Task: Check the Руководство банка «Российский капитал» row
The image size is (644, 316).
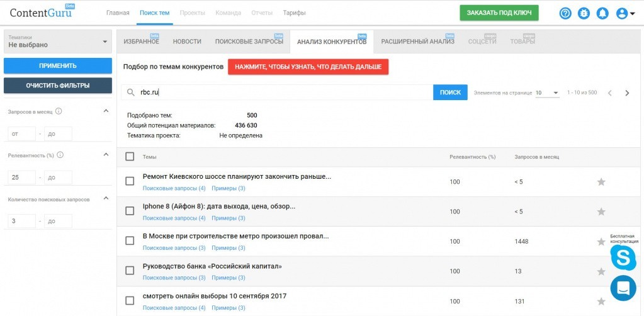Action: point(130,271)
